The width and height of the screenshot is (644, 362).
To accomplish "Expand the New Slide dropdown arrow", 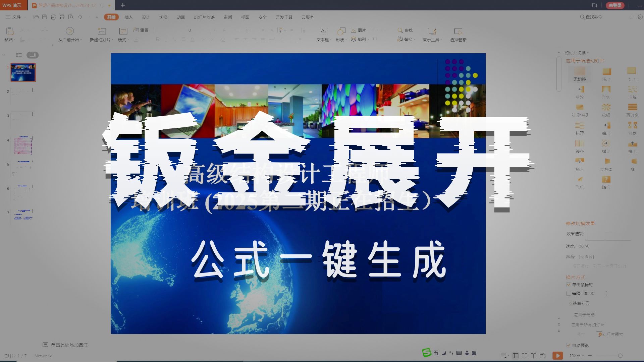I will [112, 40].
